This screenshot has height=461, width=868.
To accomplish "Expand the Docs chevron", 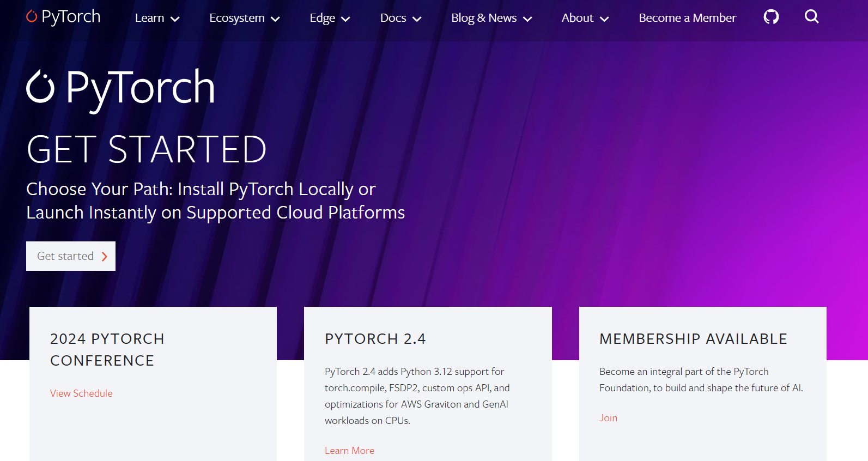I will click(x=417, y=19).
